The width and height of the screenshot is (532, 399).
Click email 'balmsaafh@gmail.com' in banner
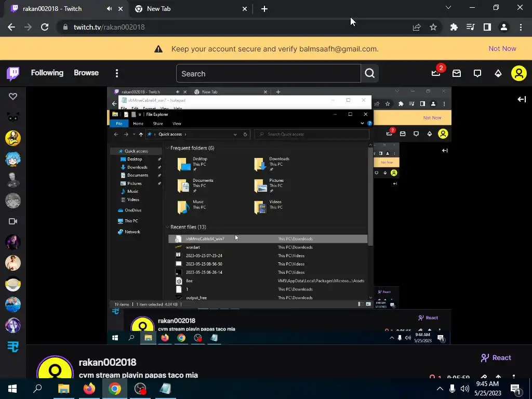[x=338, y=49]
